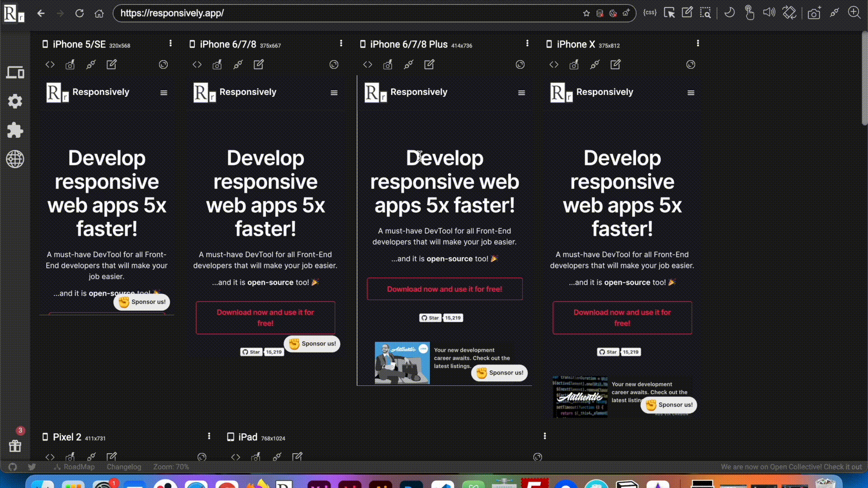Open the zoom level magnifier control
Viewport: 868px width, 488px height.
(x=854, y=13)
